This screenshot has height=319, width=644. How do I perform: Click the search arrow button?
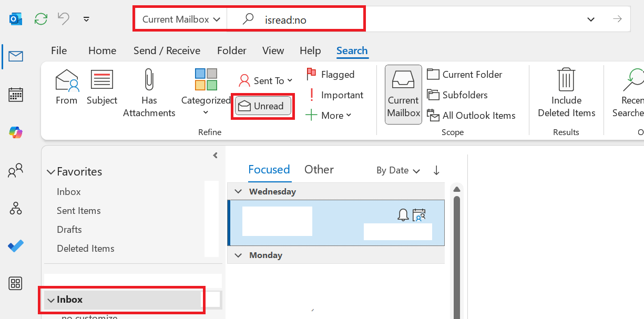[x=617, y=19]
